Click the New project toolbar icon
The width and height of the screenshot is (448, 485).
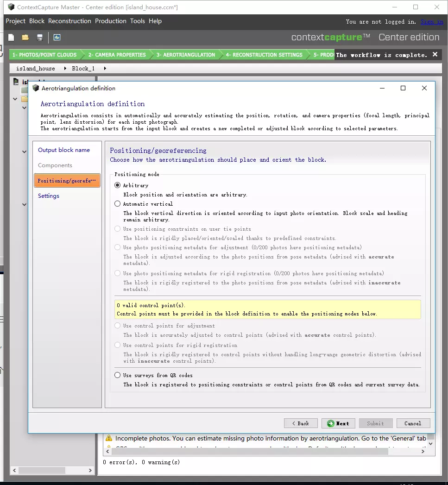pyautogui.click(x=11, y=38)
